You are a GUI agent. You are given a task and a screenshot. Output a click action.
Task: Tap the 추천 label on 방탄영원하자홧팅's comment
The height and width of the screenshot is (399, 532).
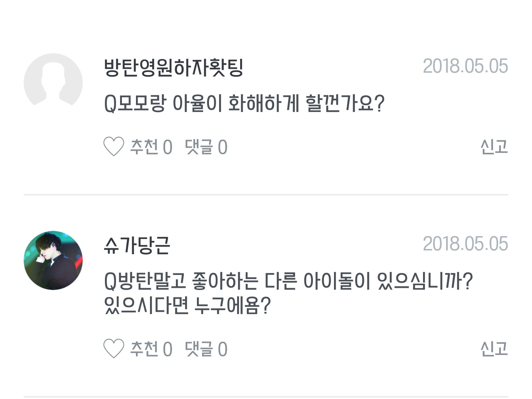point(144,147)
